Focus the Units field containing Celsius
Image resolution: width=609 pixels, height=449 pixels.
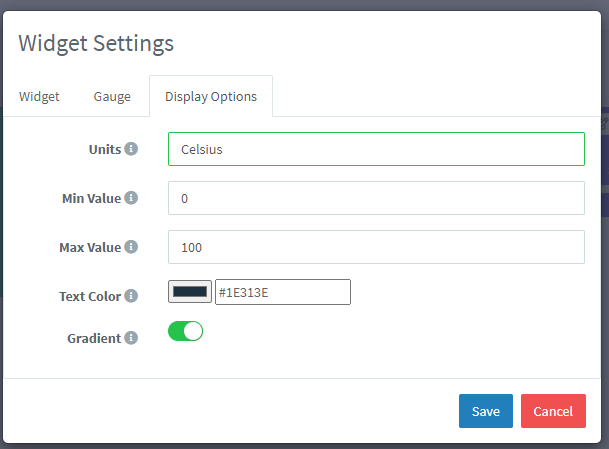(376, 149)
